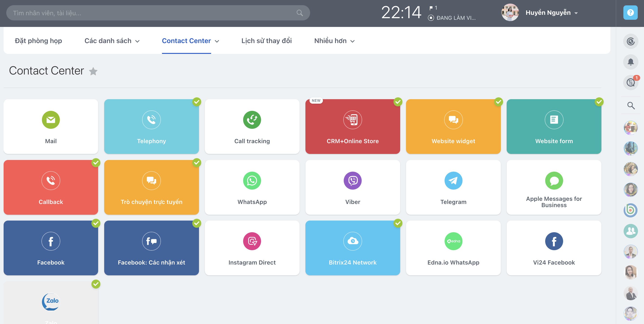Image resolution: width=644 pixels, height=324 pixels.
Task: Open the Bitrix24 CoPilot sidebar icon
Action: coord(631,41)
